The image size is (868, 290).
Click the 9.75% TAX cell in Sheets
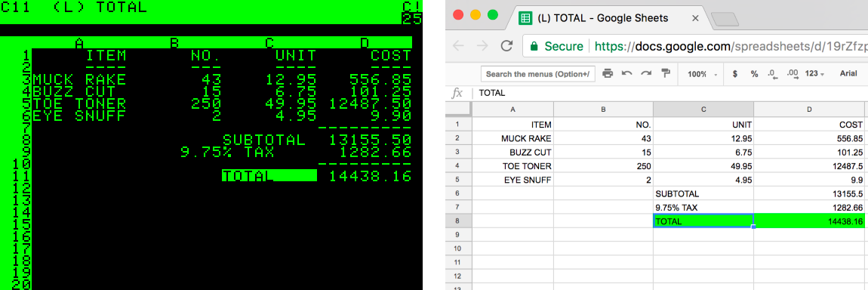point(703,208)
